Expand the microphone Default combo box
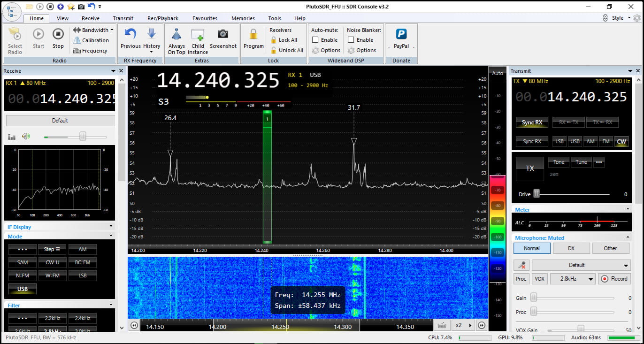The width and height of the screenshot is (644, 344). point(581,265)
